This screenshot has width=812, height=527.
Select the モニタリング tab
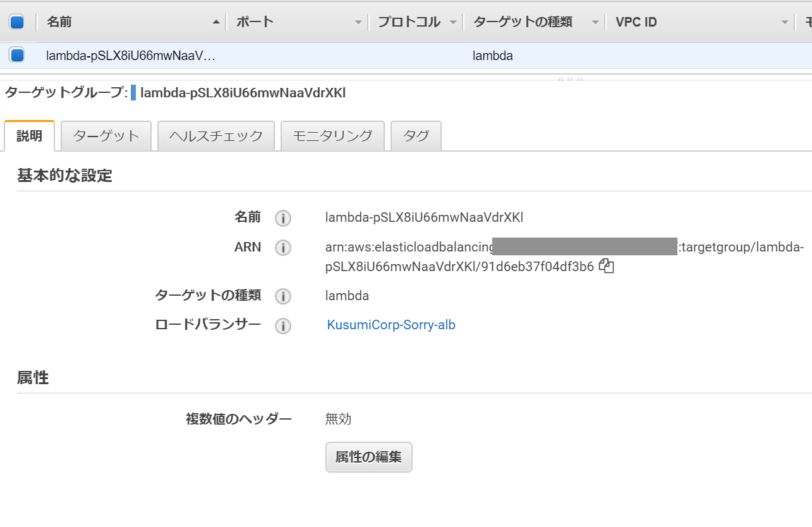332,135
